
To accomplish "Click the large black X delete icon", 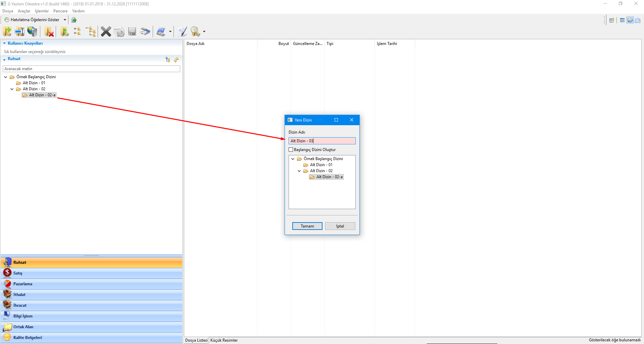I will pos(106,32).
